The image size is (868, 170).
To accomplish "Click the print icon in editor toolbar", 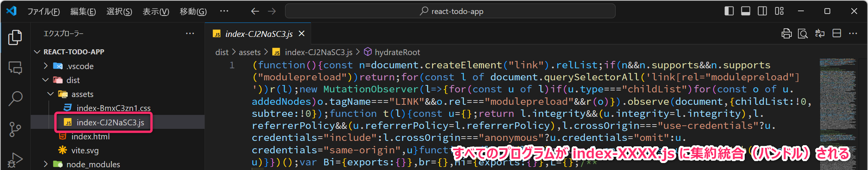I will point(786,34).
